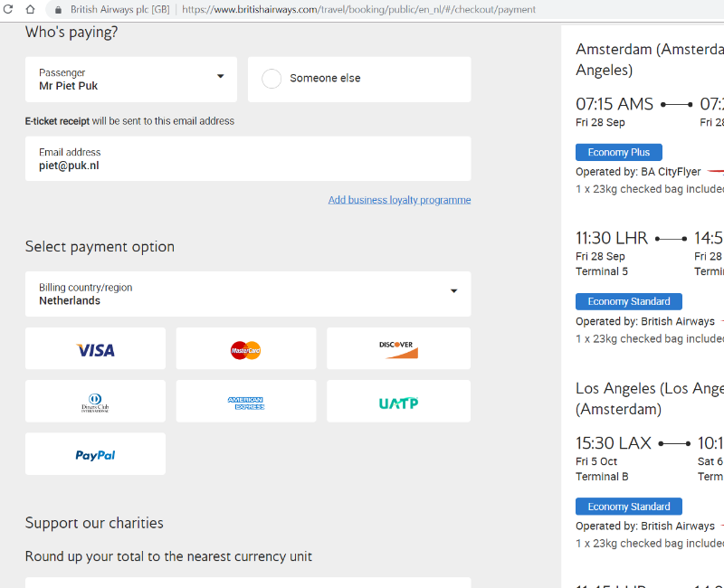724x588 pixels.
Task: Select the Discover card payment option
Action: pos(398,349)
